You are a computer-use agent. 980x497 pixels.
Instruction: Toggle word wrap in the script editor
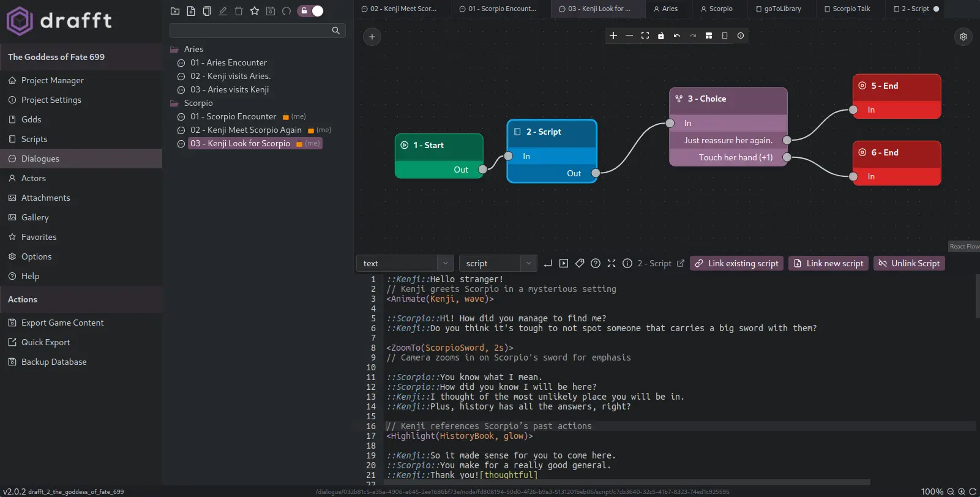point(548,263)
